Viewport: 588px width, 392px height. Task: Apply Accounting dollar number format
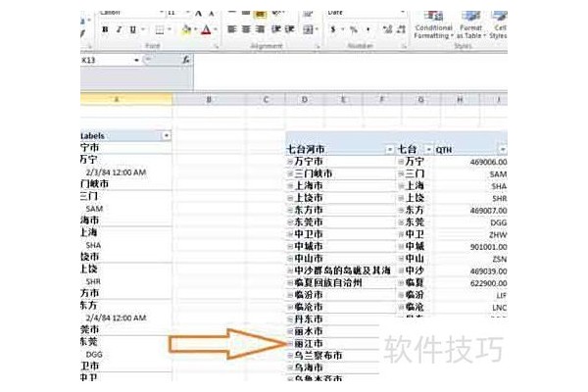(333, 29)
